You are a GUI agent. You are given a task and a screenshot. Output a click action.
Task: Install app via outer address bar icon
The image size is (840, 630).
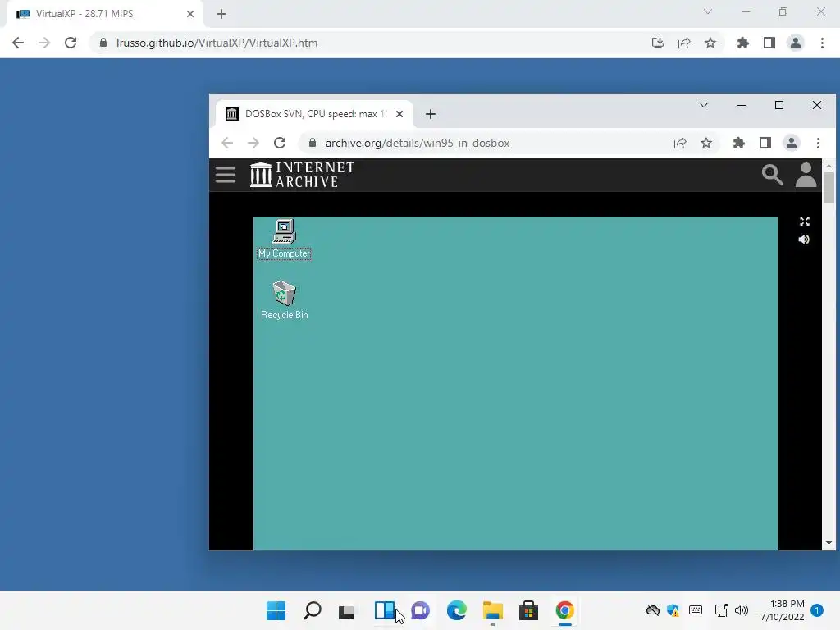(657, 43)
